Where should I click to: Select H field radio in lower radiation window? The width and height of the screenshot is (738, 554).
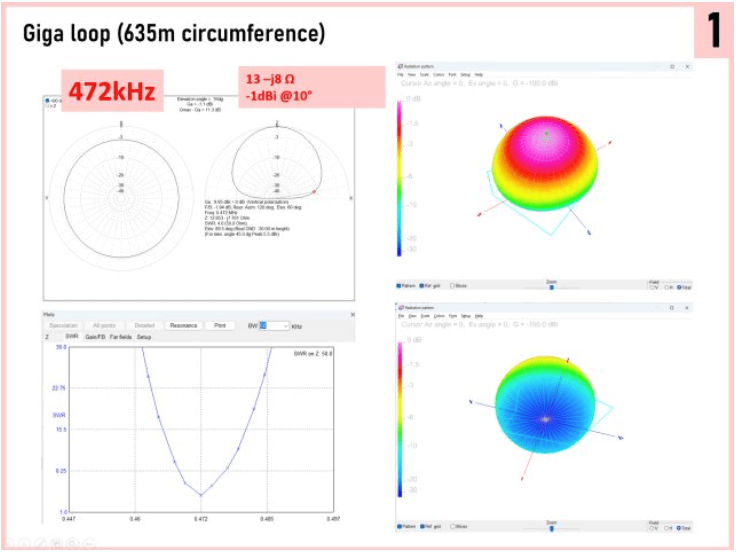click(x=666, y=526)
